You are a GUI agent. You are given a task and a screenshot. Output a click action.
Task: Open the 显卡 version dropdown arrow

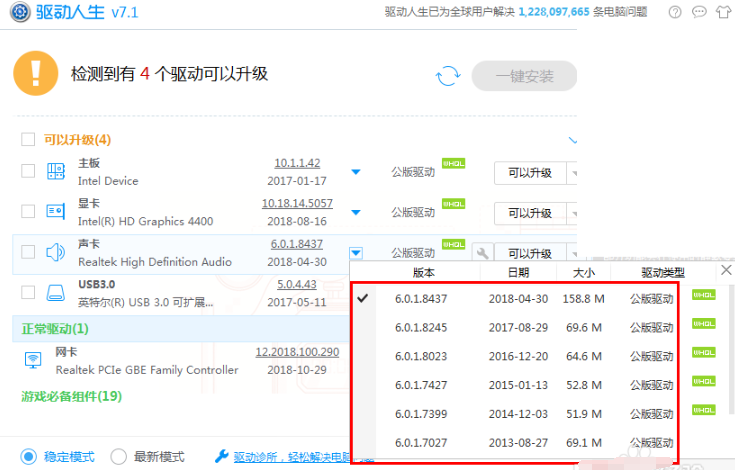point(355,212)
